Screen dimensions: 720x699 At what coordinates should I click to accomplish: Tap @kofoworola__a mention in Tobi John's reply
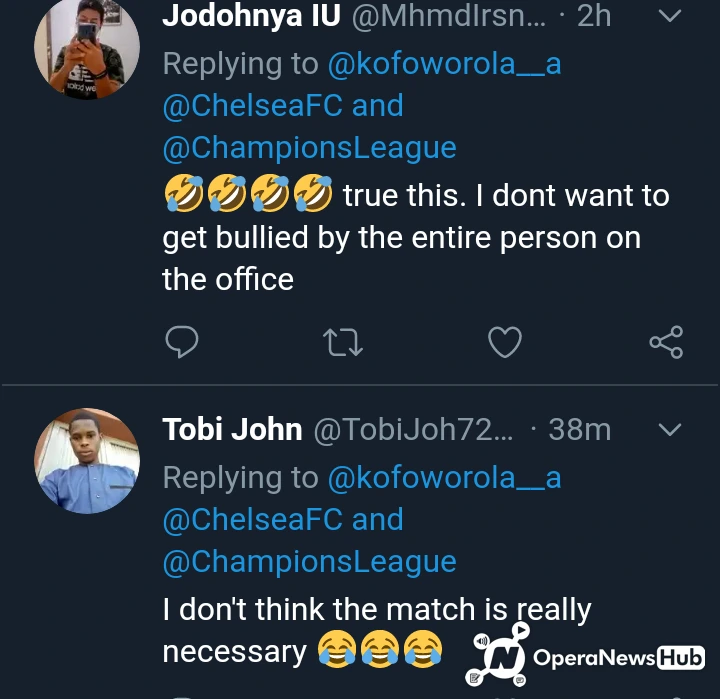point(444,478)
